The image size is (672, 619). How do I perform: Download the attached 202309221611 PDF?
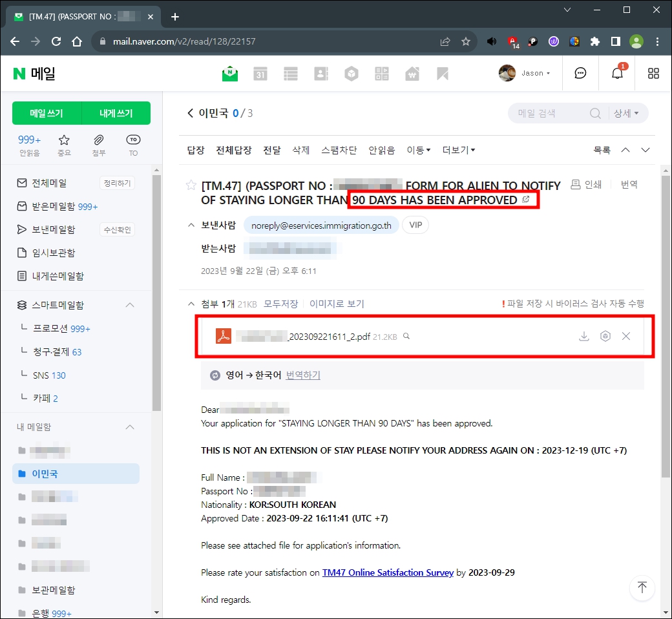(584, 336)
